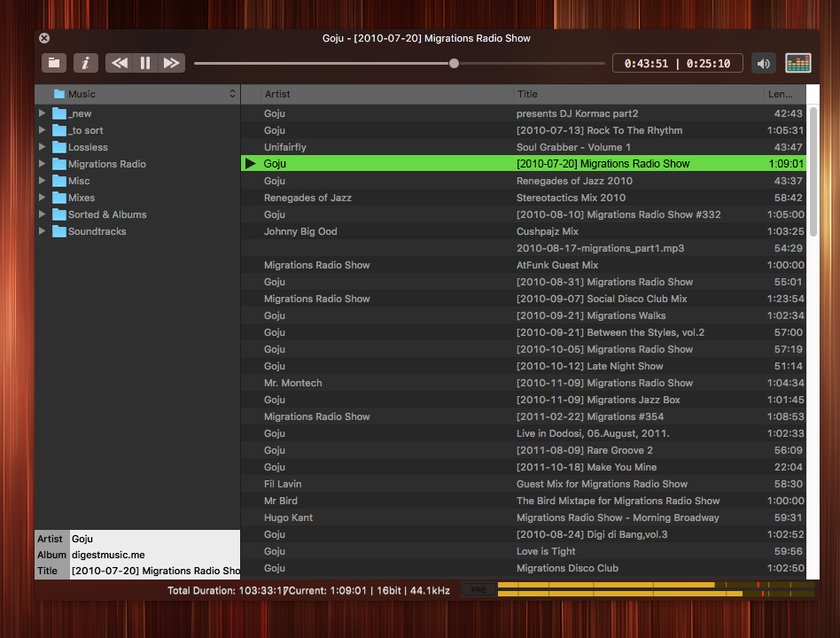Expand the Migrations Radio folder

pyautogui.click(x=42, y=164)
